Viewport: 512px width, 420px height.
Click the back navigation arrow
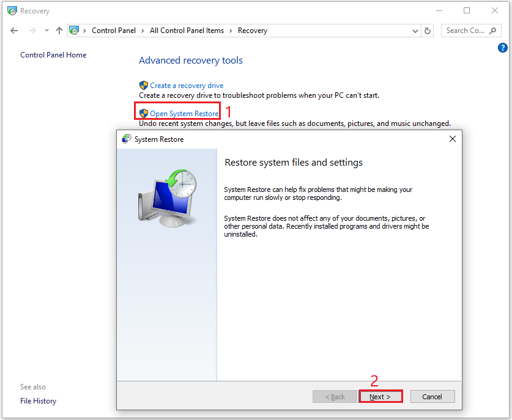click(14, 30)
